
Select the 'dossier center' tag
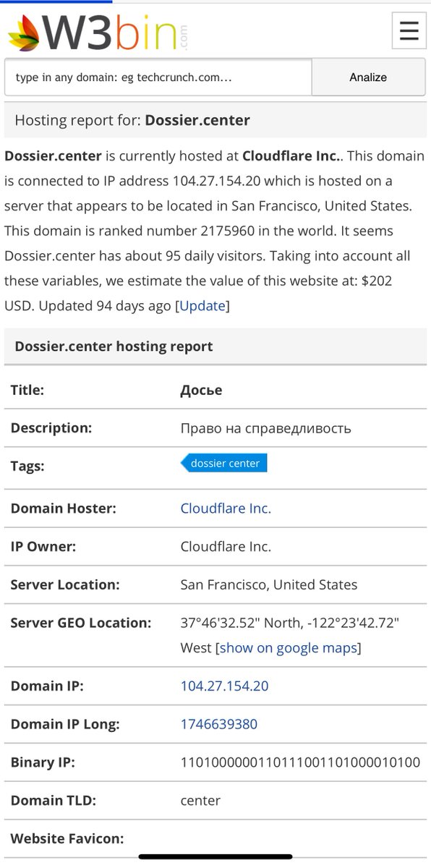(x=224, y=463)
